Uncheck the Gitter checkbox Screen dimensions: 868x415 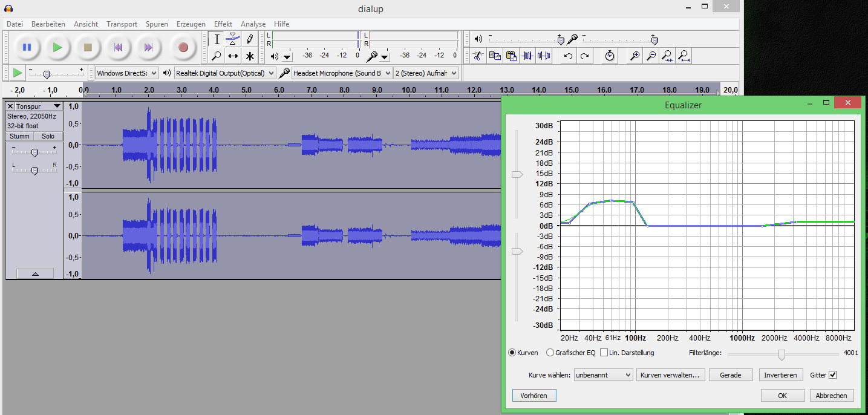833,375
